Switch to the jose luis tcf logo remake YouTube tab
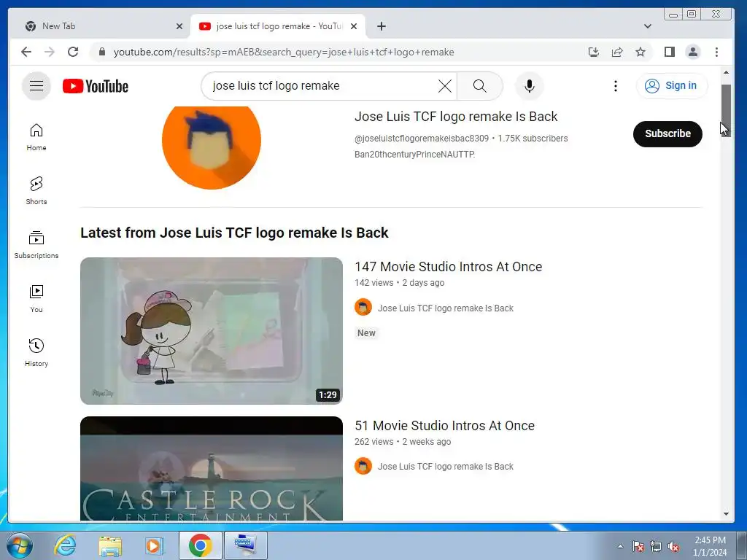Viewport: 747px width, 560px height. 279,26
